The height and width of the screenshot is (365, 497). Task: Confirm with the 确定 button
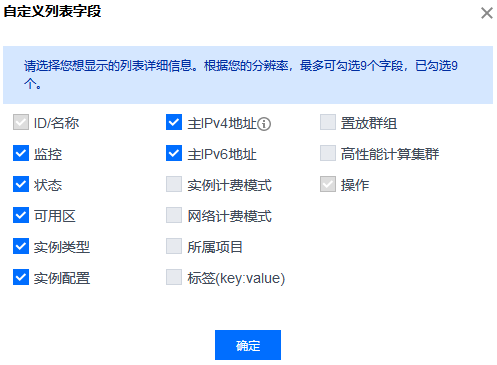click(248, 345)
